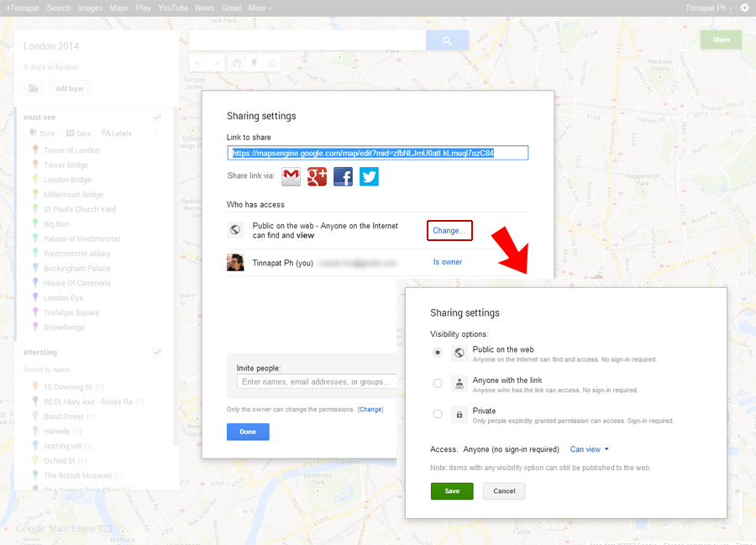Select the hand pan tool

tap(236, 64)
